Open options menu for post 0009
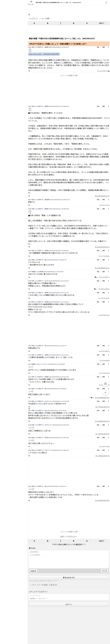 tap(108, 292)
